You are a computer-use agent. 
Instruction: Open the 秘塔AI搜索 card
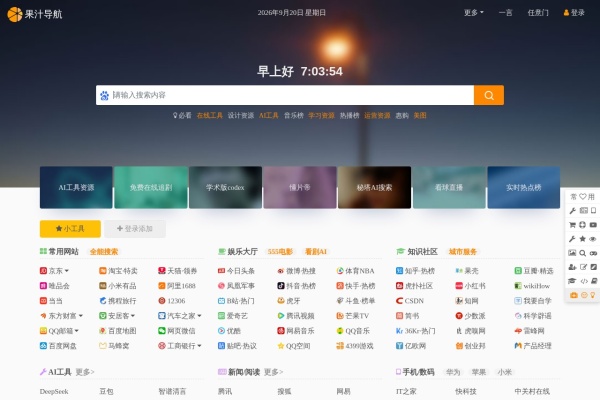point(374,188)
